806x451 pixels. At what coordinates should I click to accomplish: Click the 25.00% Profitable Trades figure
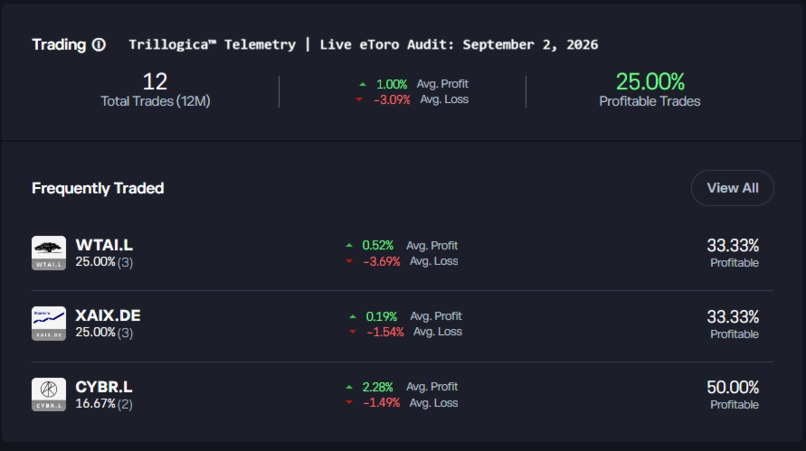point(650,82)
